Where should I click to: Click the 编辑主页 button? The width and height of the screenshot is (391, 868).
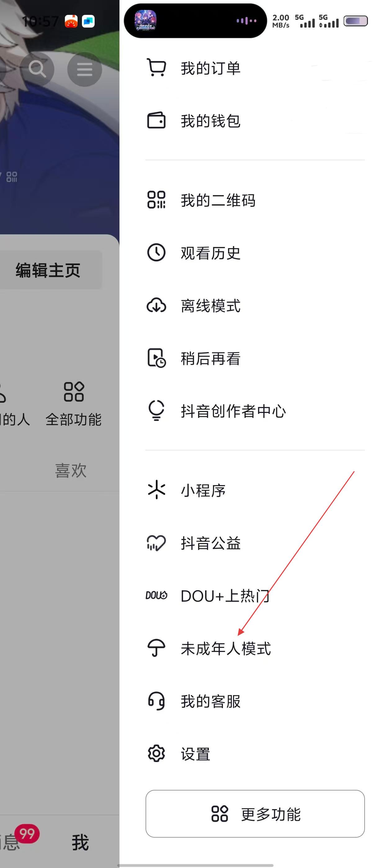click(x=48, y=270)
